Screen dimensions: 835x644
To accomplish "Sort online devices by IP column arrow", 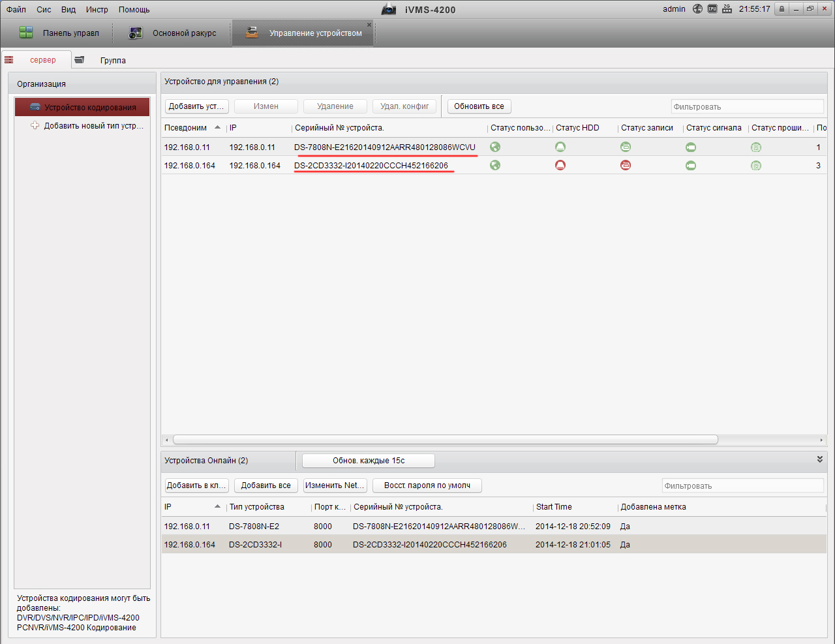I will click(x=217, y=506).
